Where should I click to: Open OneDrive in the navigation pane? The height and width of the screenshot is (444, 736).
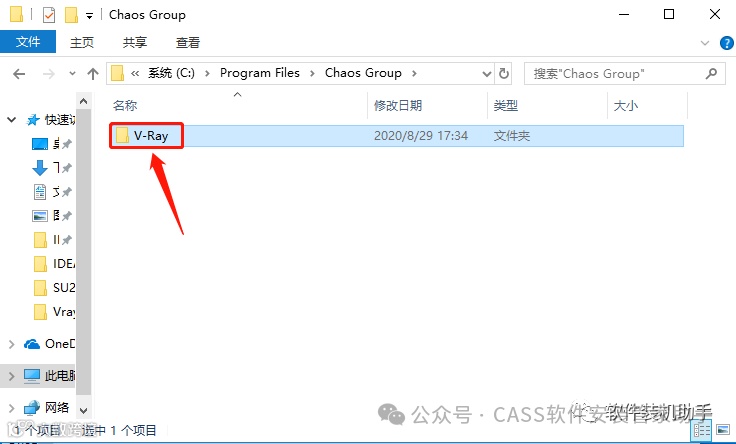tap(49, 344)
